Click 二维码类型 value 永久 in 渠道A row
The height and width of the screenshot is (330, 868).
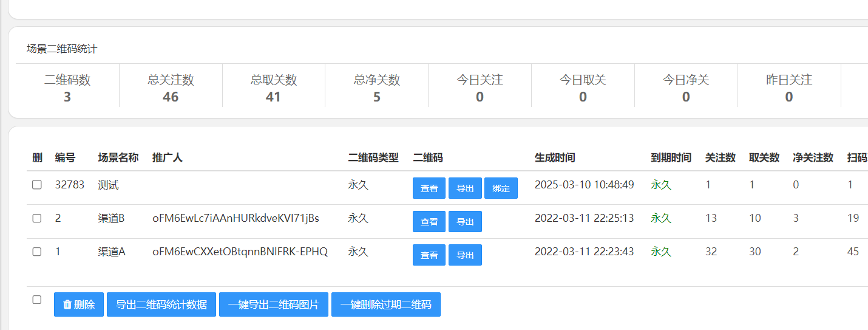(x=358, y=252)
